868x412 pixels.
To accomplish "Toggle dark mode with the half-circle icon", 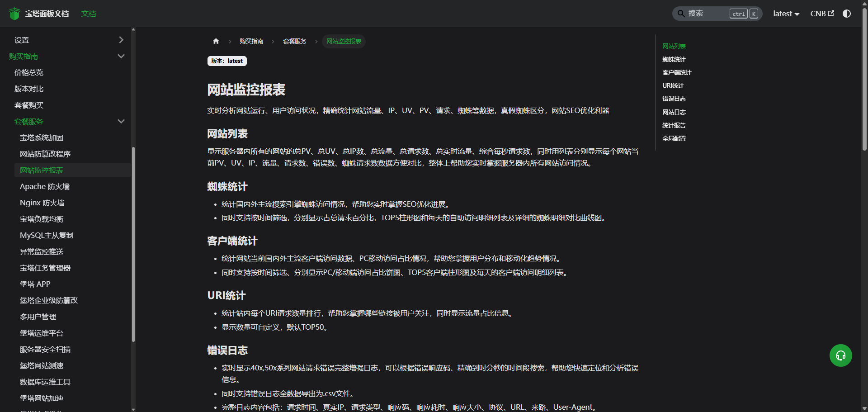I will tap(846, 14).
